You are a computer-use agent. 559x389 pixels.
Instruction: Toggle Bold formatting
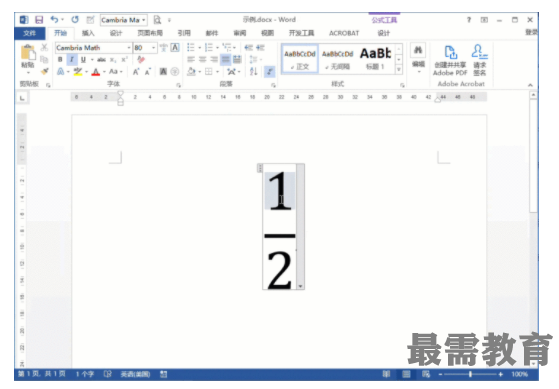click(60, 60)
